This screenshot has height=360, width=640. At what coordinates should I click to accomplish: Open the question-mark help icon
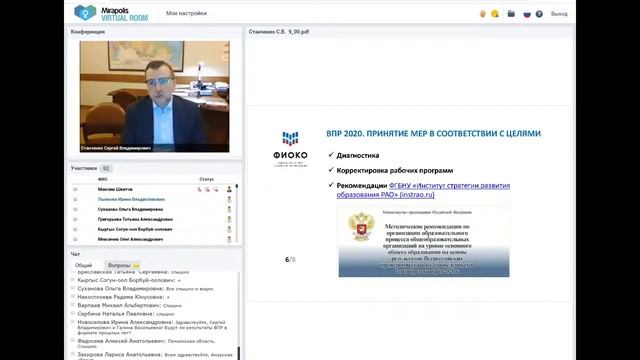click(539, 14)
